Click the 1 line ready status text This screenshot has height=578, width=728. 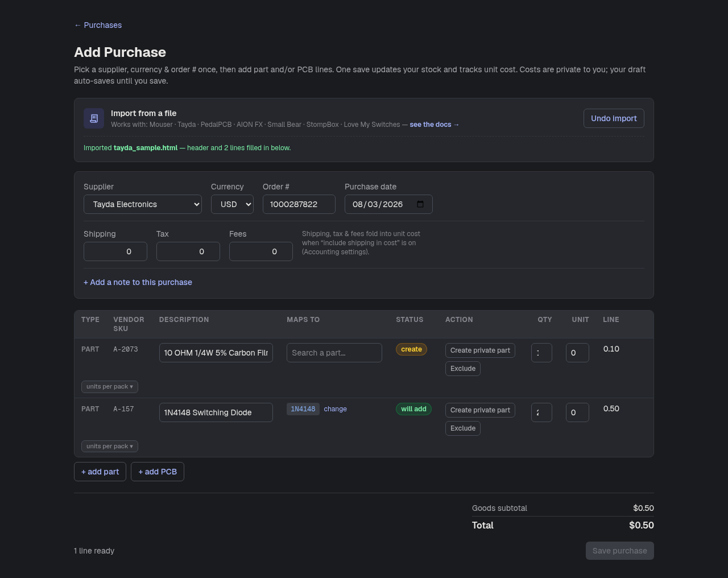click(94, 551)
